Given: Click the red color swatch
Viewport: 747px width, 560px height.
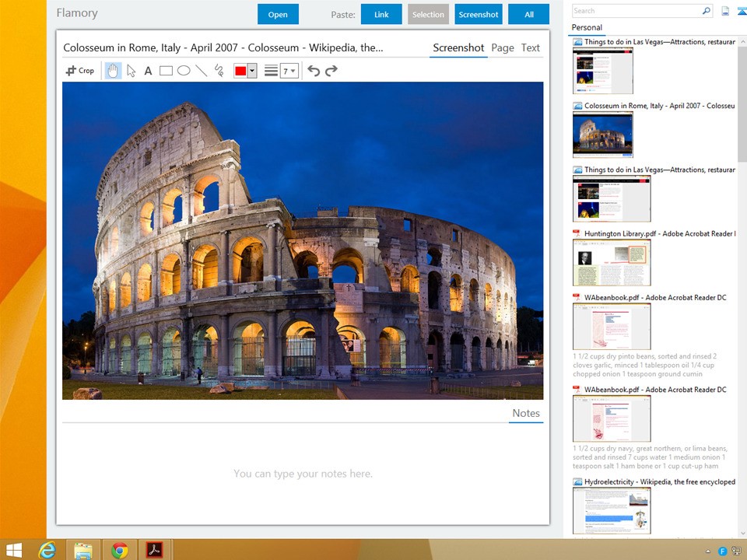Looking at the screenshot, I should [x=240, y=71].
